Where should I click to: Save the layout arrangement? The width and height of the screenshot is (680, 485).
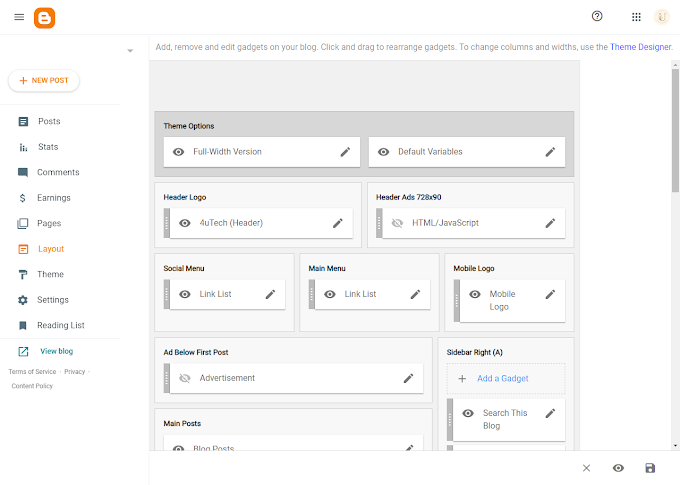650,468
